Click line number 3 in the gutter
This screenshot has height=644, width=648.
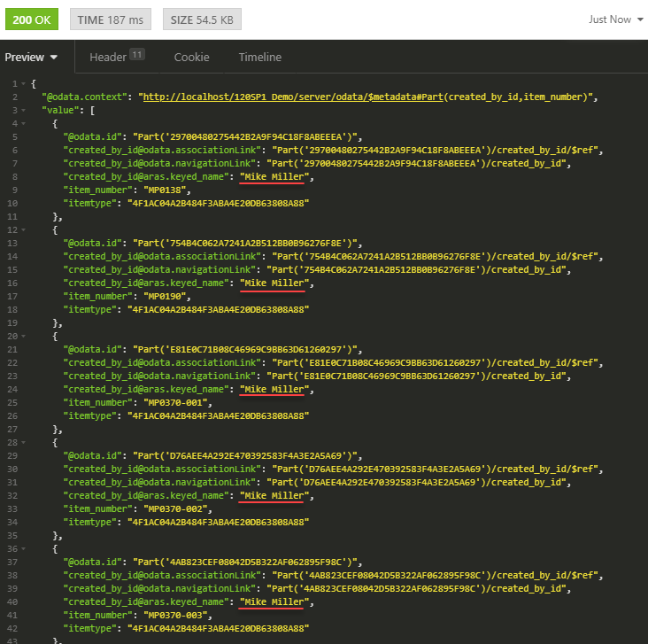(14, 110)
